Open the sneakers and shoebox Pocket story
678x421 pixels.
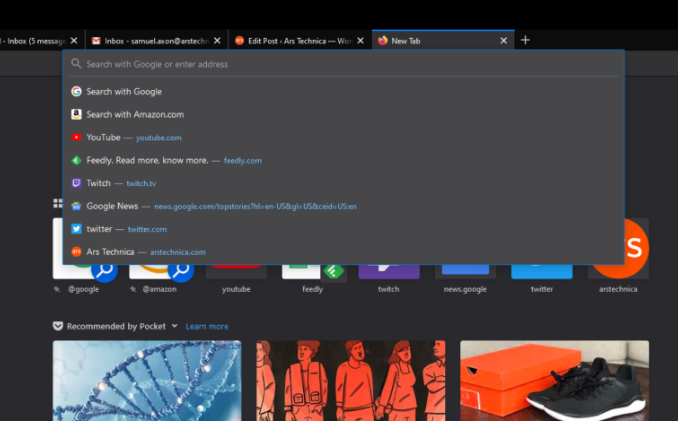554,381
